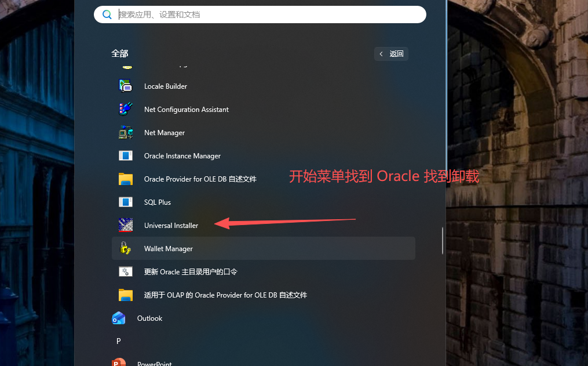588x366 pixels.
Task: Click the Net Manager app icon
Action: (x=126, y=132)
